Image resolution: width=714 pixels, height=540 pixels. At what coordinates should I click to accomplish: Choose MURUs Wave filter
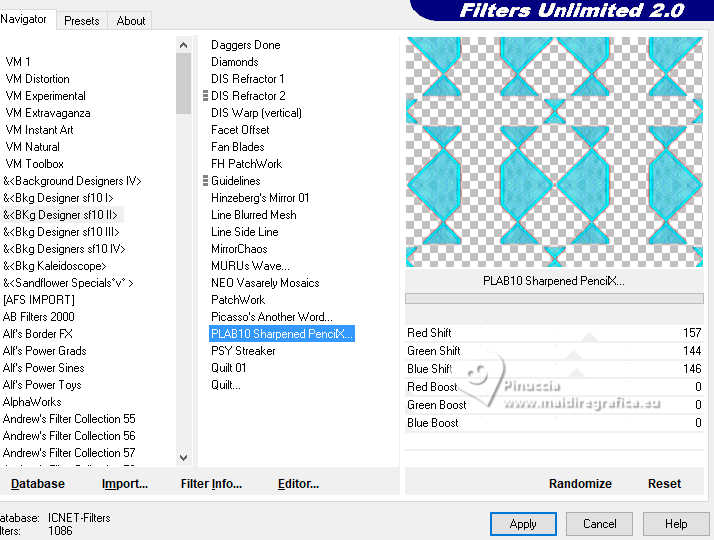(x=250, y=266)
